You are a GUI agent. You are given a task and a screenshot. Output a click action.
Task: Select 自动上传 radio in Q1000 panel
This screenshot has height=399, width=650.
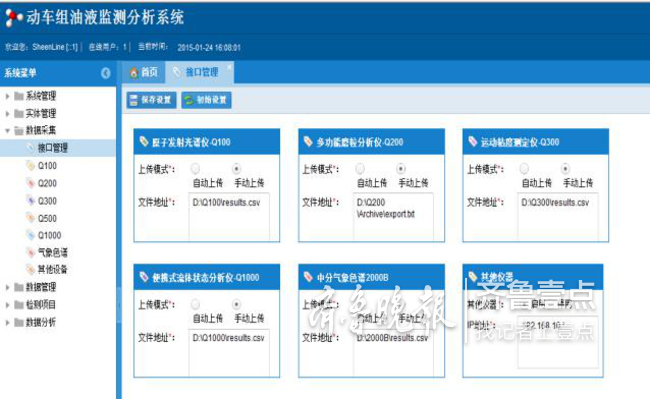195,304
